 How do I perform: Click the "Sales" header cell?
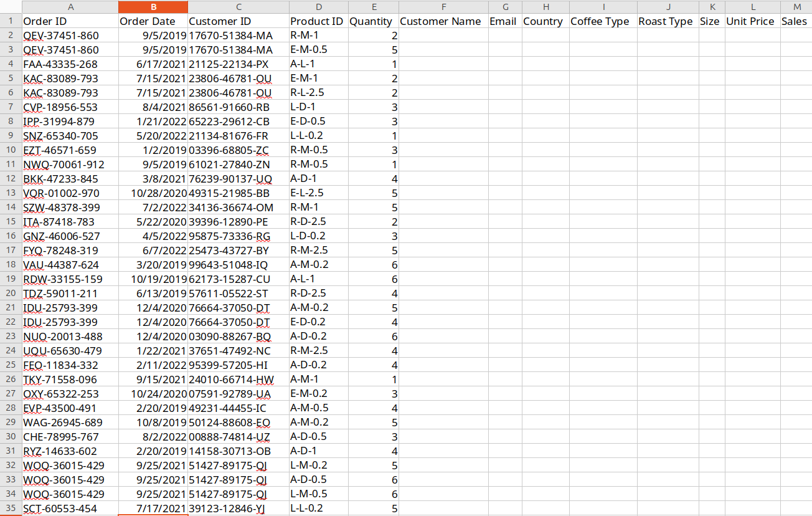point(794,21)
